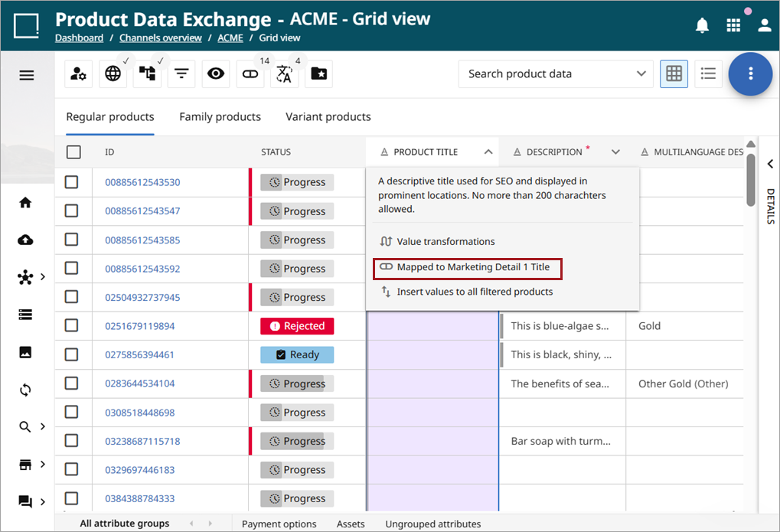Open the apps grid icon in header
This screenshot has width=780, height=532.
[733, 25]
